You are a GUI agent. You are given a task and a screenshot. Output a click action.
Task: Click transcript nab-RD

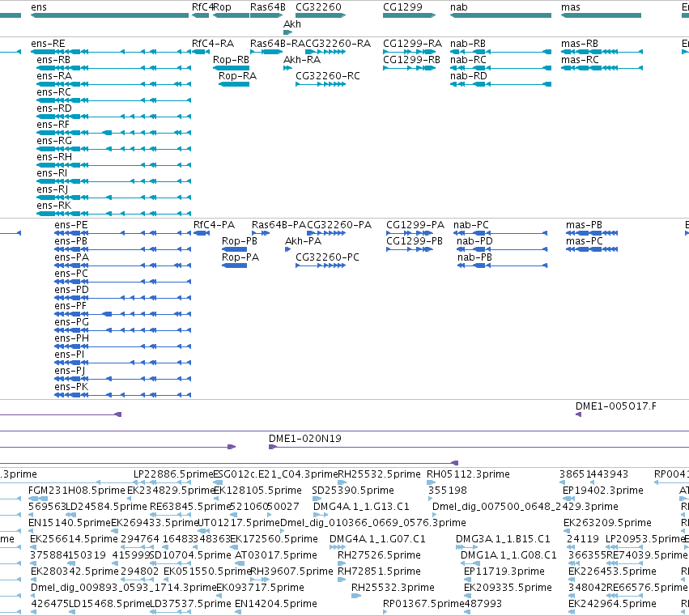(500, 84)
